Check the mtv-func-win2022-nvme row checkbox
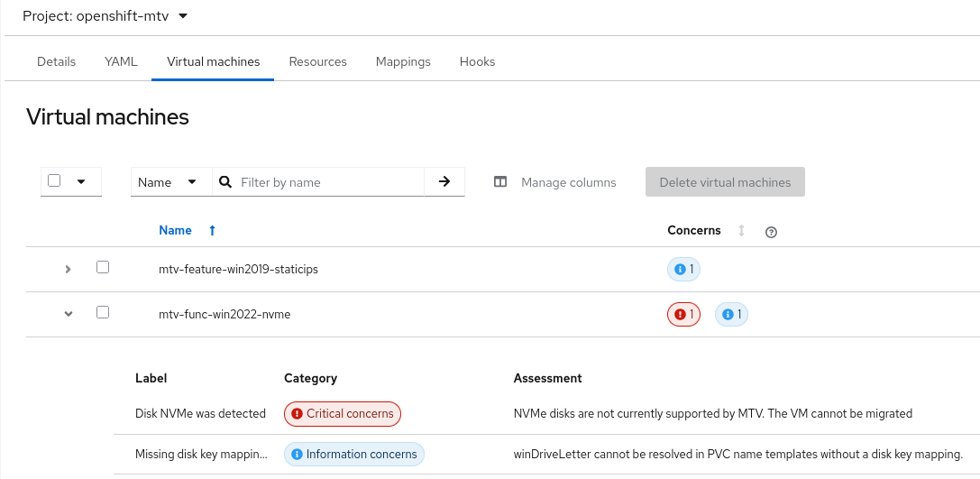 [103, 313]
